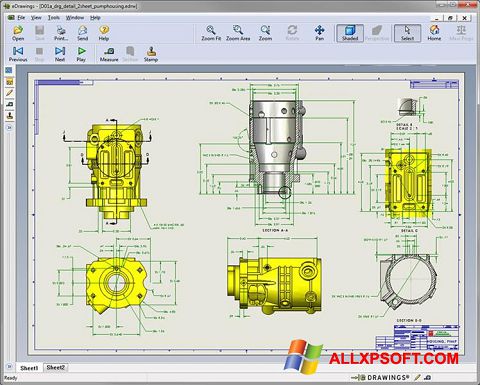Choose the Pan tool
Screen dimensions: 480x385
319,33
